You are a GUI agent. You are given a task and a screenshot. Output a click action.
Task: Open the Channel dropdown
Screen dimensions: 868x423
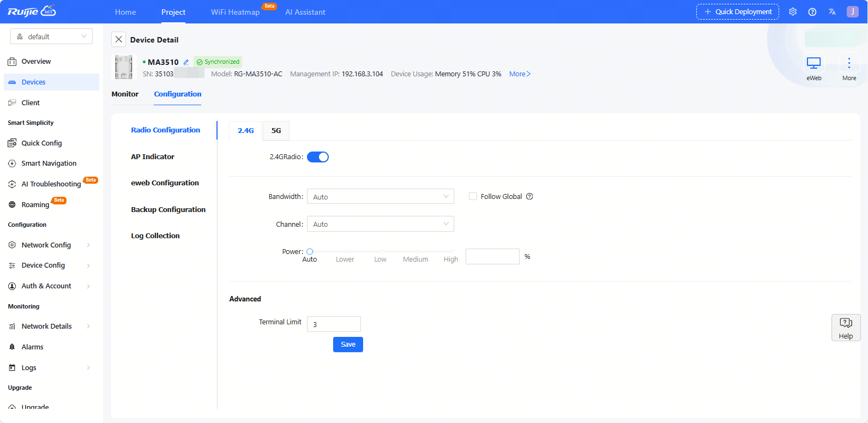(380, 224)
